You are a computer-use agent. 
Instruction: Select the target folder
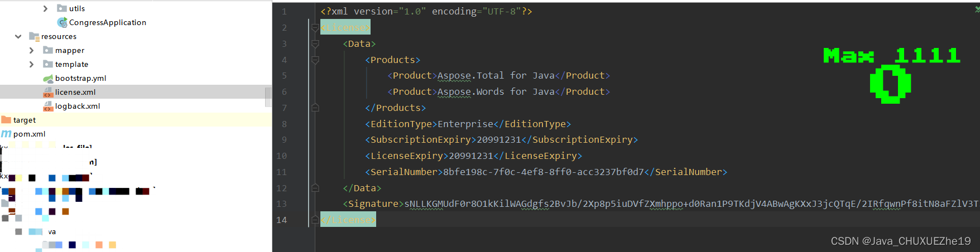(x=136, y=120)
